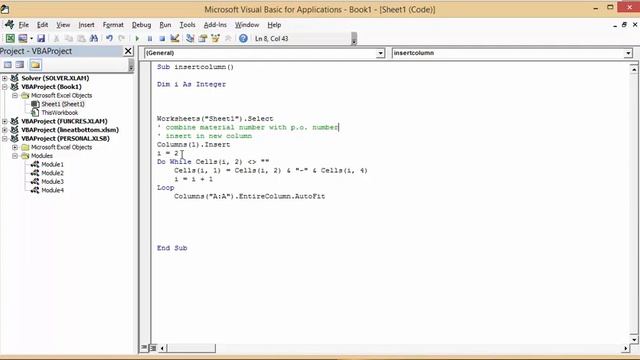Open the Edit menu
The image size is (640, 360).
click(x=42, y=25)
